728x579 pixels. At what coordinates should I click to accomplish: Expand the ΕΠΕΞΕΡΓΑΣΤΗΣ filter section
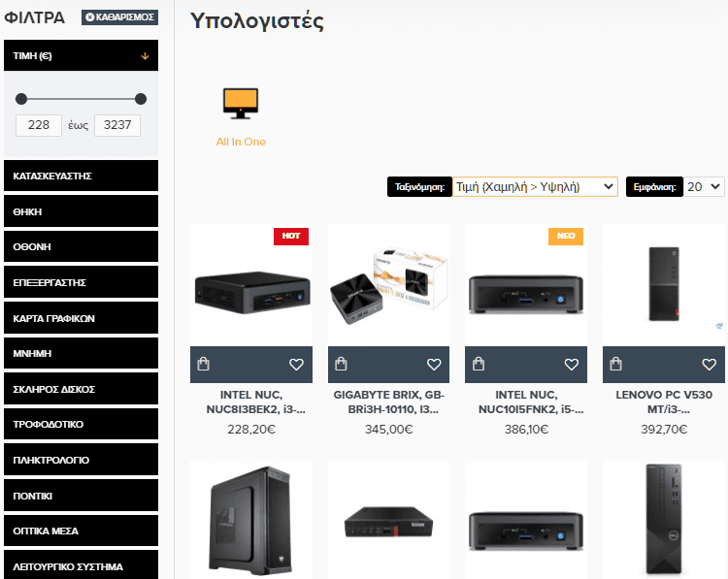(x=81, y=282)
